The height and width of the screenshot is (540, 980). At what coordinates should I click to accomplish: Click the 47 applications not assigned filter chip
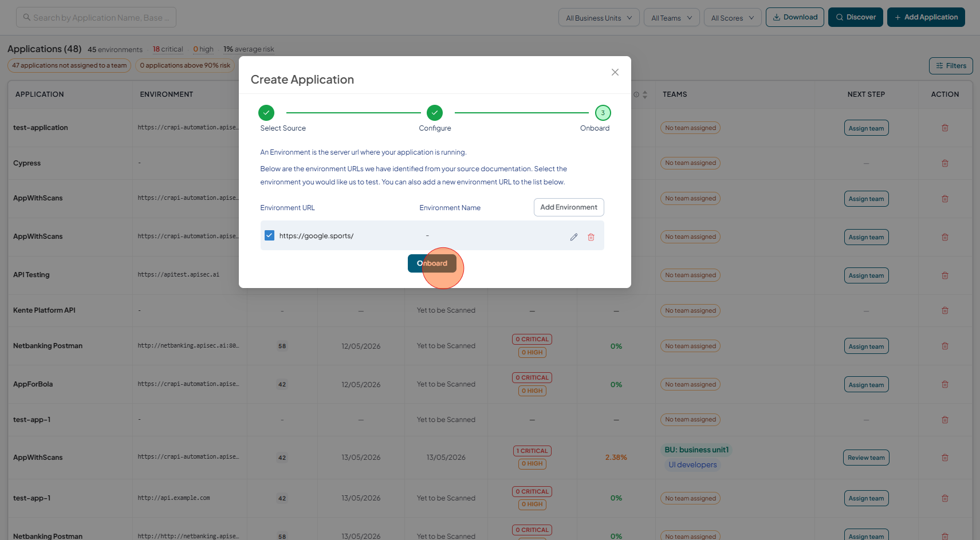coord(69,65)
